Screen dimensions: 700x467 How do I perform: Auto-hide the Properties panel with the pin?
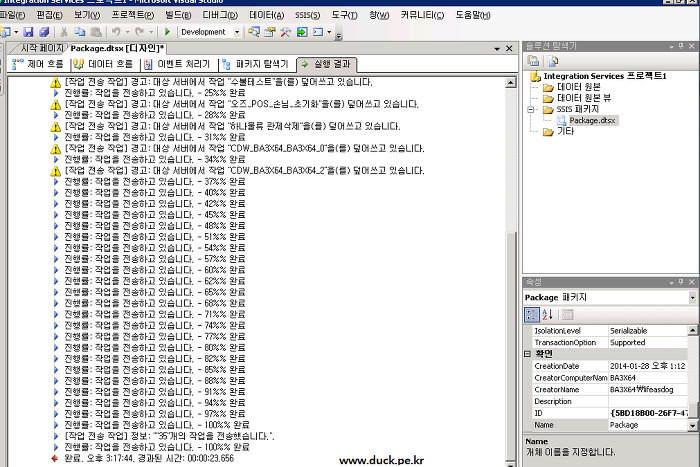681,282
